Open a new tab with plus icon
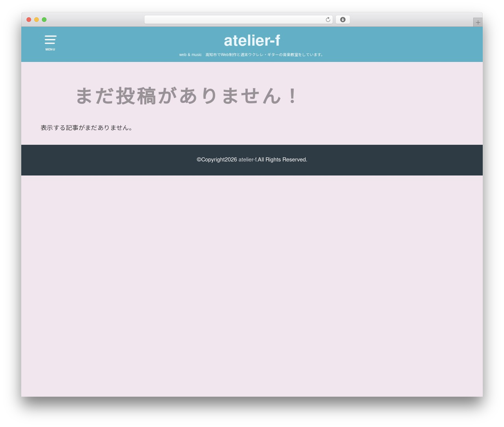The height and width of the screenshot is (427, 504). (x=478, y=22)
